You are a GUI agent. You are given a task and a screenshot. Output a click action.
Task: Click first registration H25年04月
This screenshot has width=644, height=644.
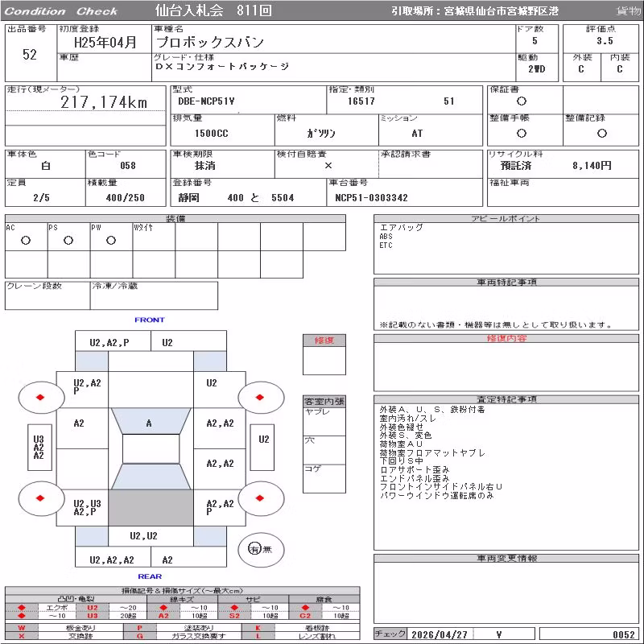point(105,42)
